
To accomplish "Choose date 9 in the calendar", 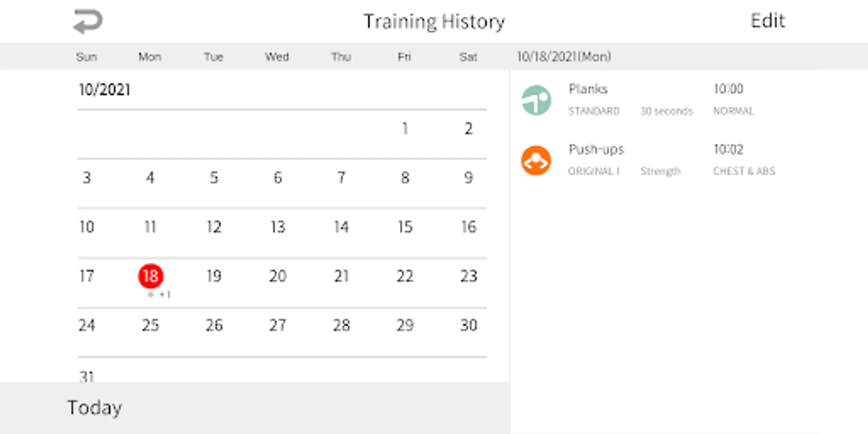I will pyautogui.click(x=468, y=178).
